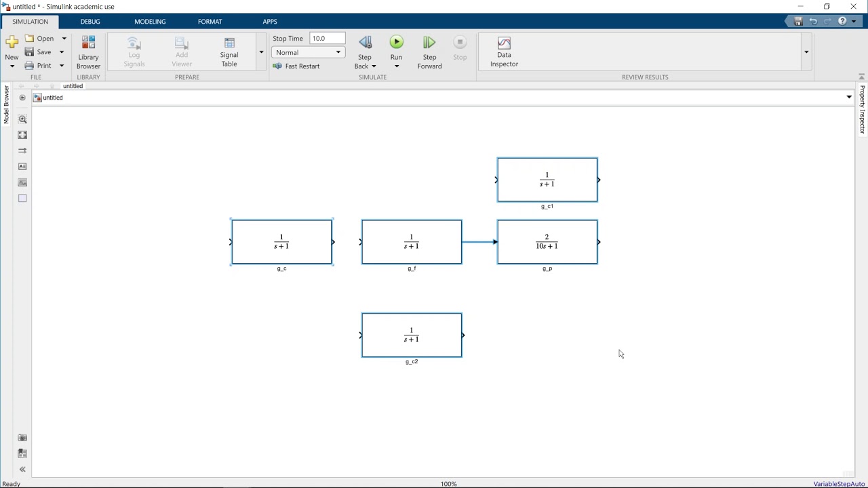Click the Zoom tool in canvas palette

22,119
